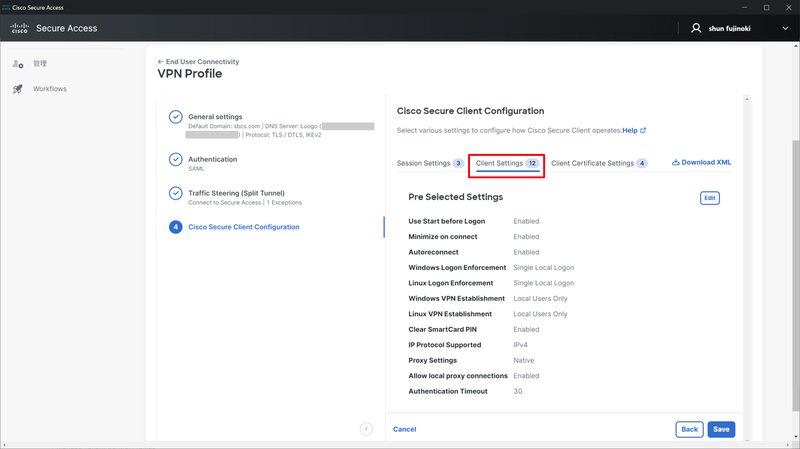Click "Clear SmartCard PIN" label
The image size is (800, 449).
(442, 330)
